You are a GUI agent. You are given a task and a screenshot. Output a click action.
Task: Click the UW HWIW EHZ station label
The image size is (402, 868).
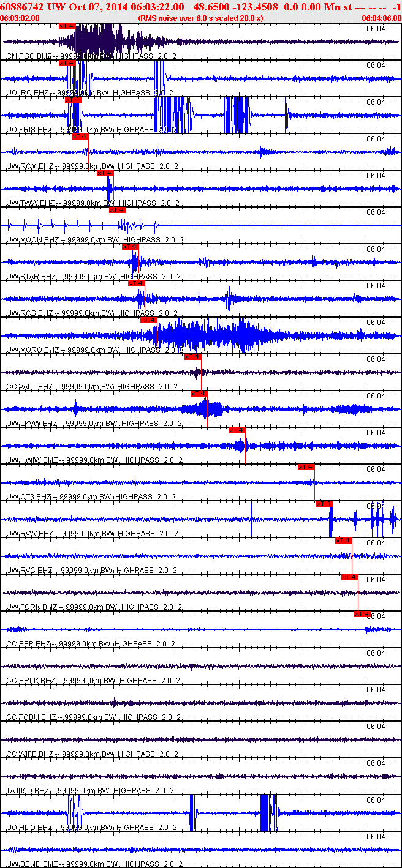click(32, 460)
